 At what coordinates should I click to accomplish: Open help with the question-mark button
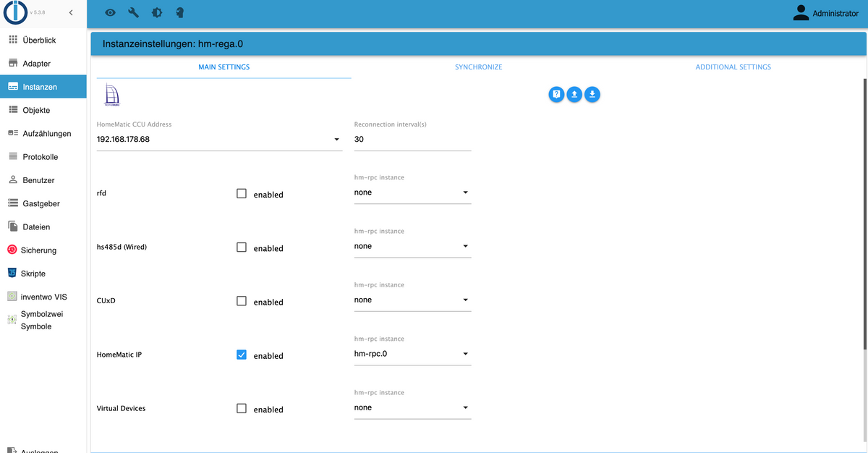click(x=556, y=94)
